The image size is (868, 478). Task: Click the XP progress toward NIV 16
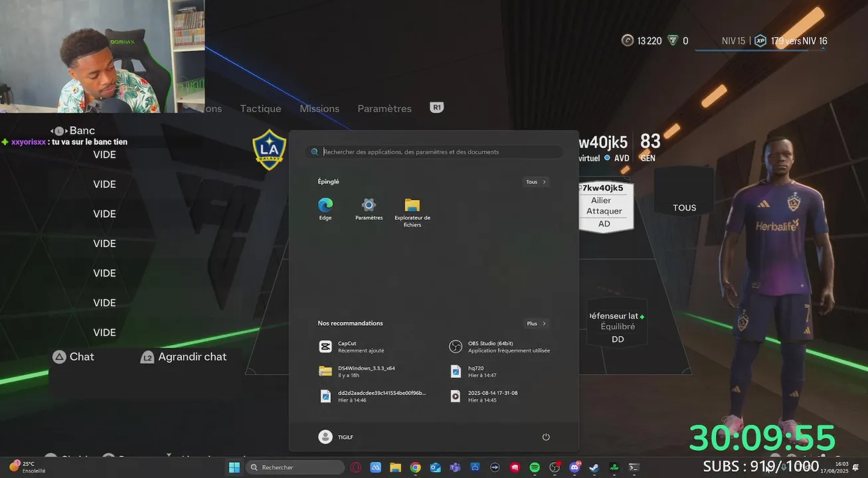[791, 41]
